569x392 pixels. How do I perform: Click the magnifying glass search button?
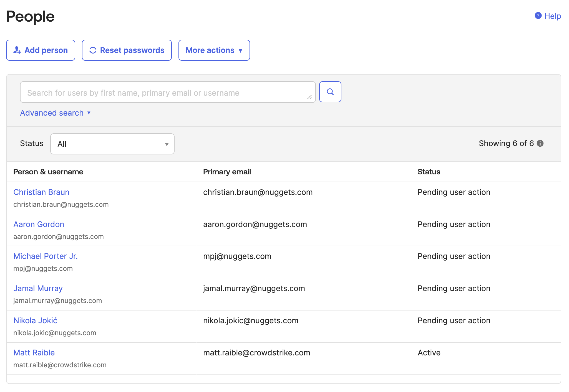[x=330, y=92]
